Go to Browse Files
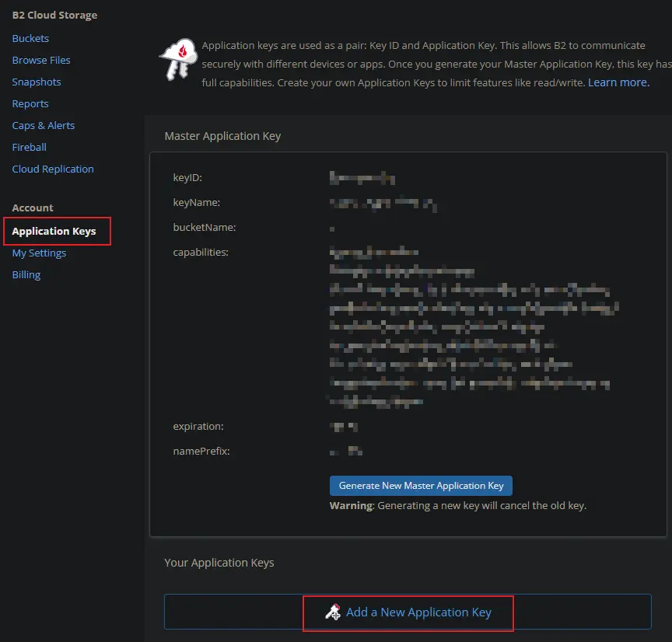This screenshot has width=672, height=642. (41, 60)
